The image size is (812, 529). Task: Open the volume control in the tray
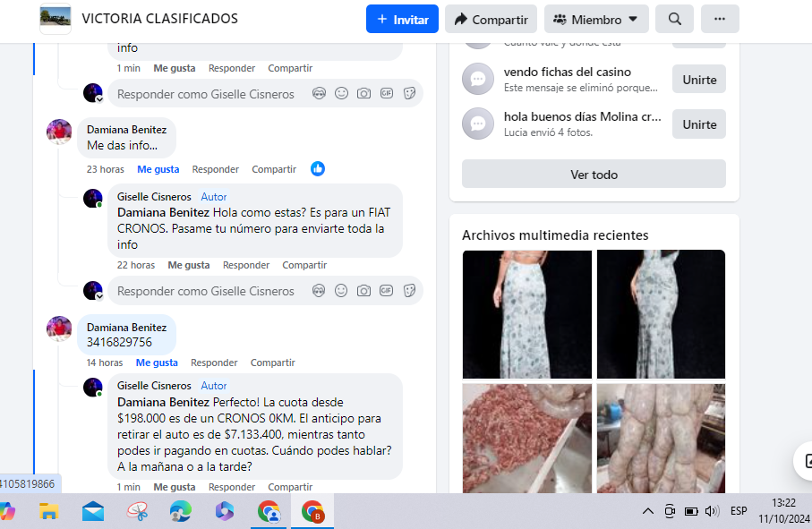pos(712,511)
